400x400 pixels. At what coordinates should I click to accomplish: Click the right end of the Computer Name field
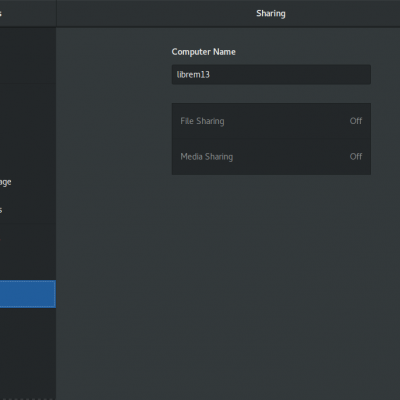[x=363, y=74]
